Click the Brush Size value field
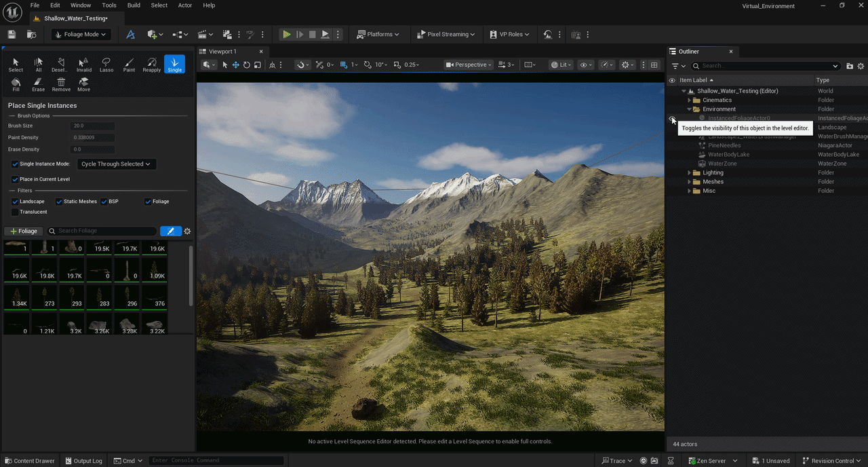The image size is (868, 467). [x=93, y=126]
